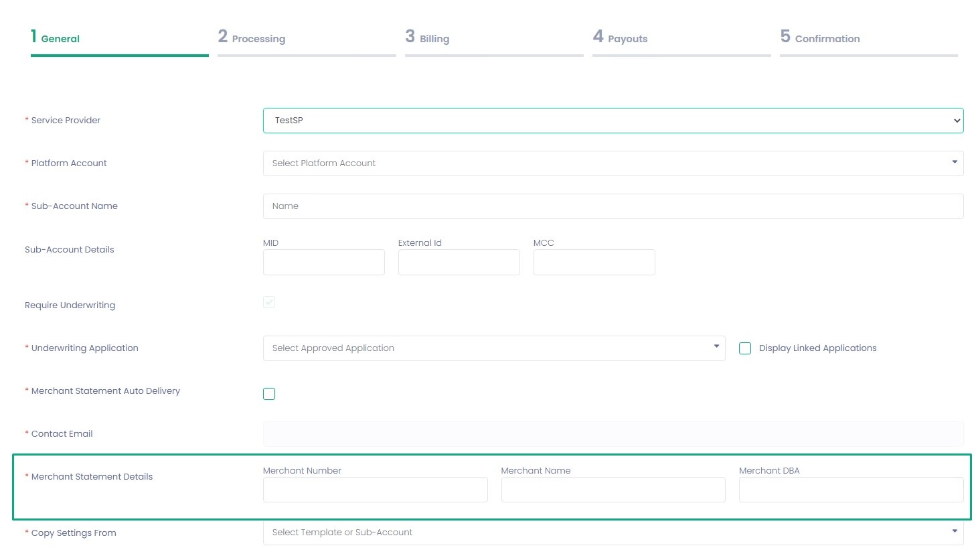Click the Contact Email field
Viewport: 980px width, 556px height.
(x=612, y=434)
